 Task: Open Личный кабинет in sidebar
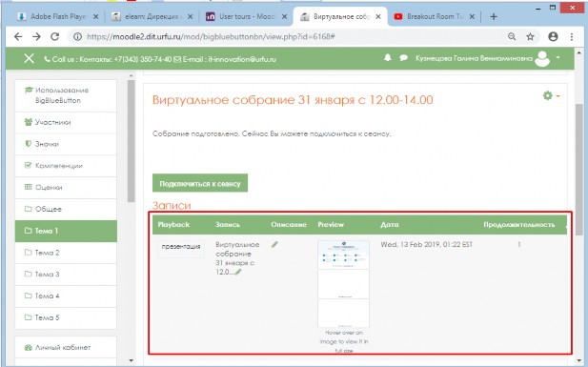click(66, 348)
